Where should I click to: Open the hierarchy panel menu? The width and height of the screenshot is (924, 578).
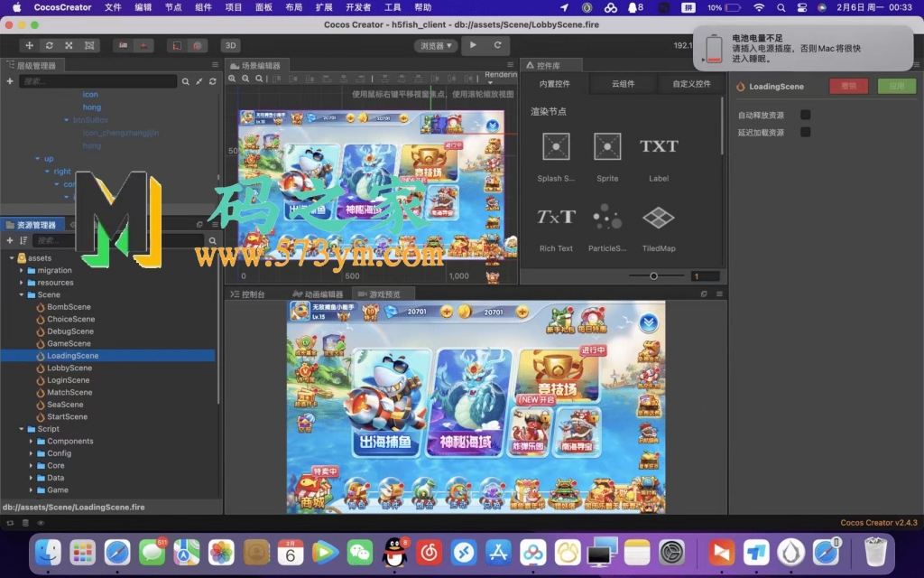pyautogui.click(x=215, y=65)
